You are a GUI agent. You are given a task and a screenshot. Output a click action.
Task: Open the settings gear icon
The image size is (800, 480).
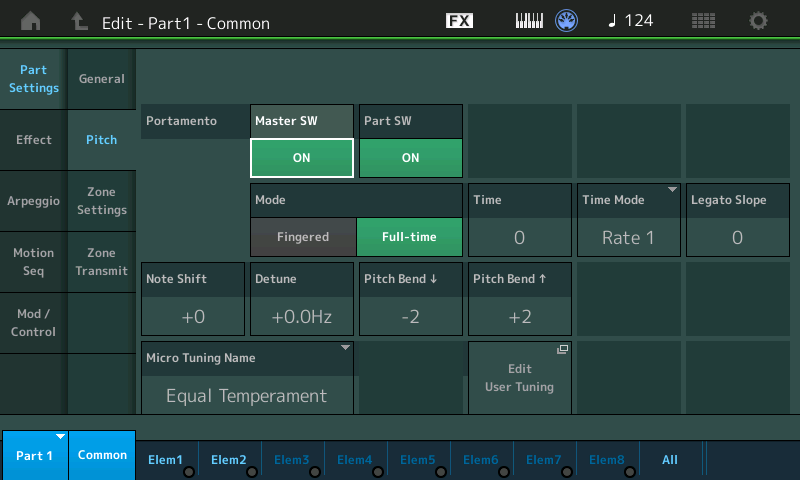pos(759,20)
